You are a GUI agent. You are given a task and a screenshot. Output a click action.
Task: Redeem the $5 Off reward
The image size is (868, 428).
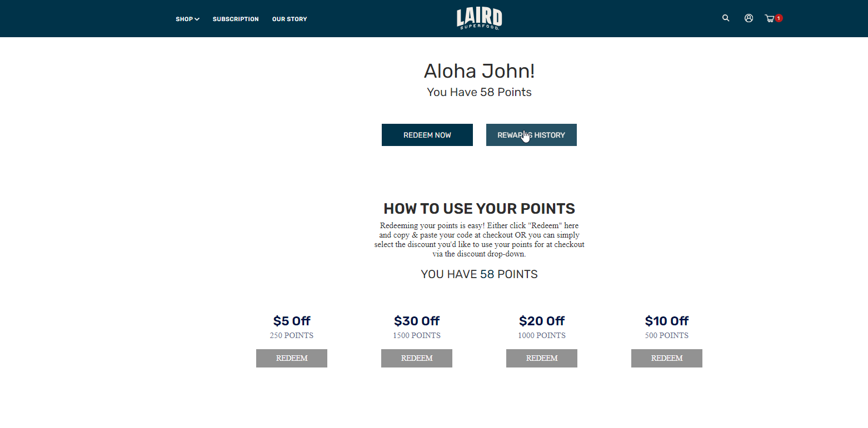pyautogui.click(x=292, y=358)
